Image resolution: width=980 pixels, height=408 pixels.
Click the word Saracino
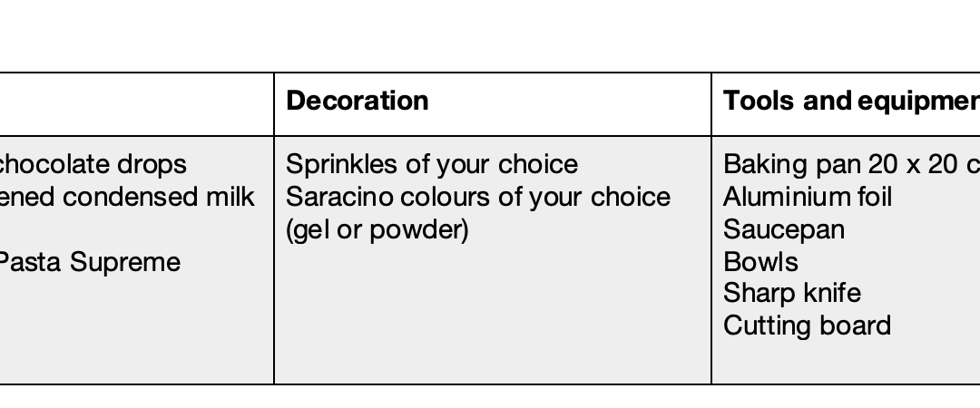click(x=340, y=197)
